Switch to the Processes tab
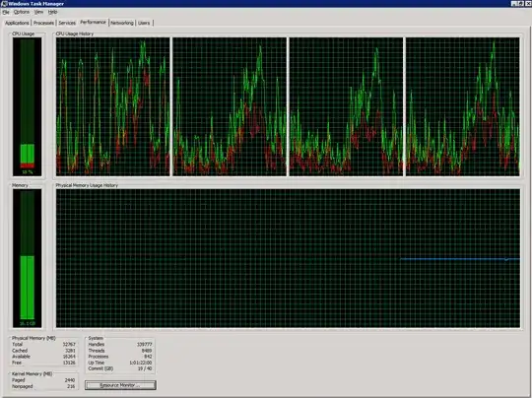This screenshot has height=398, width=532. [43, 23]
